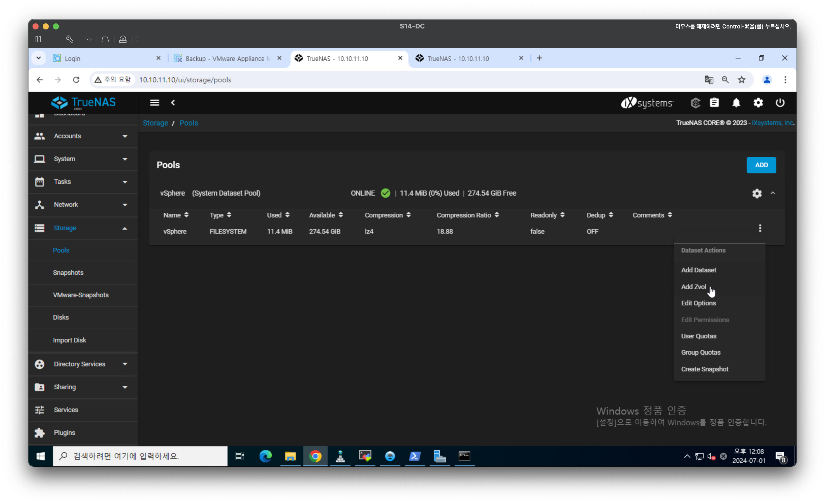Click the task manager clipboard icon
Screen dimensions: 825x504
click(x=714, y=103)
